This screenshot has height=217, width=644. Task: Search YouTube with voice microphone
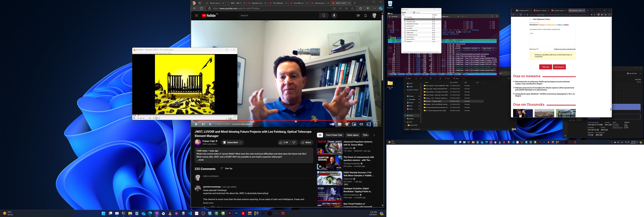point(334,15)
